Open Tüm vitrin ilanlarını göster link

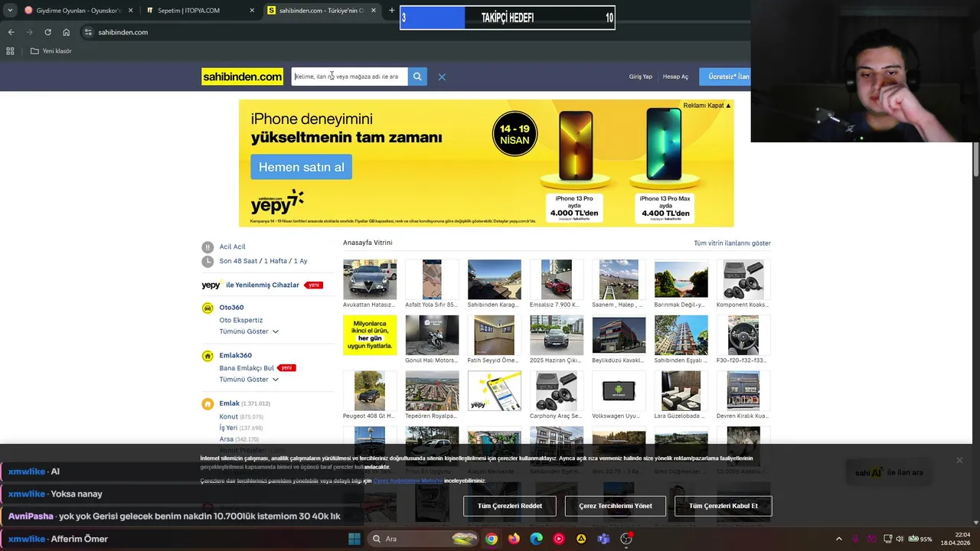tap(732, 243)
